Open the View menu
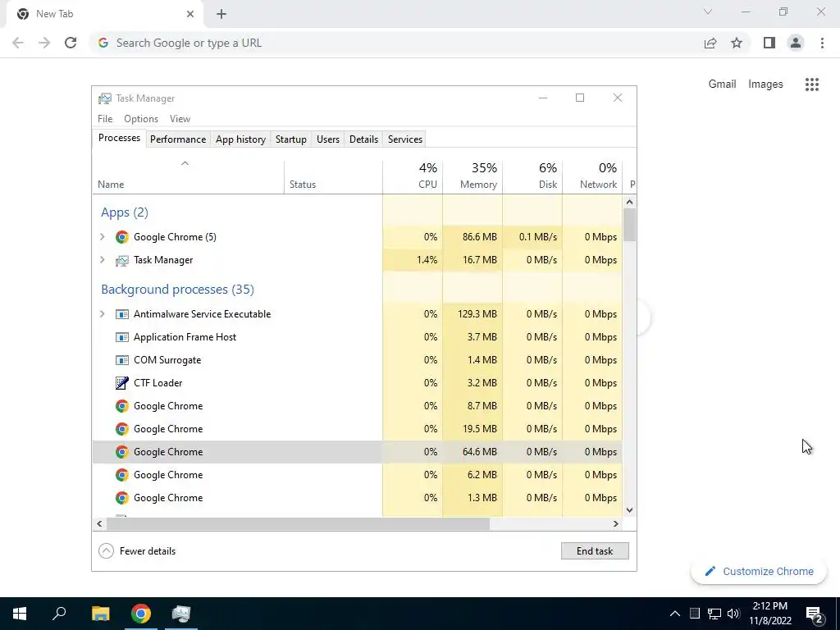This screenshot has height=630, width=840. pos(180,119)
